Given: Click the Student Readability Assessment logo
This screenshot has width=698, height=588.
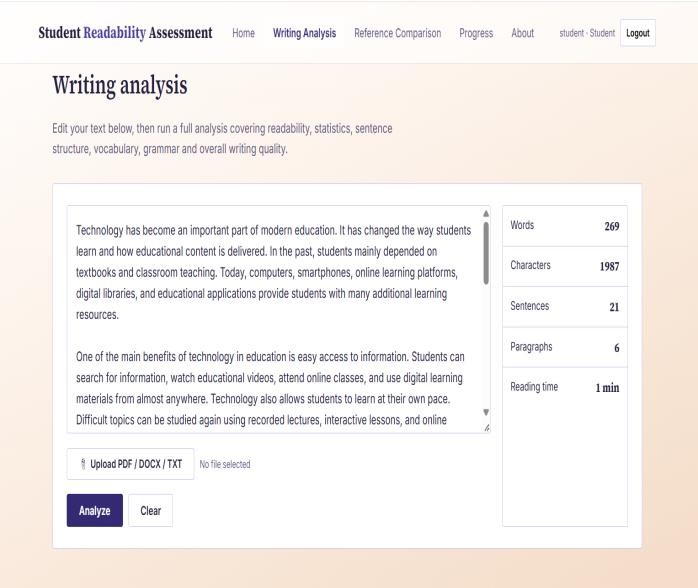Looking at the screenshot, I should coord(125,33).
